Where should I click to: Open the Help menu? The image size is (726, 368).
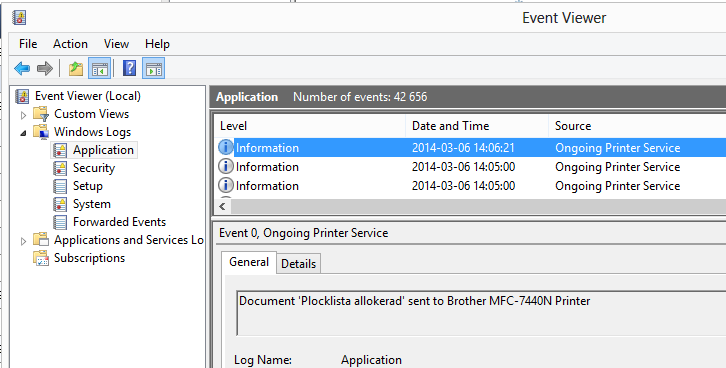point(157,44)
